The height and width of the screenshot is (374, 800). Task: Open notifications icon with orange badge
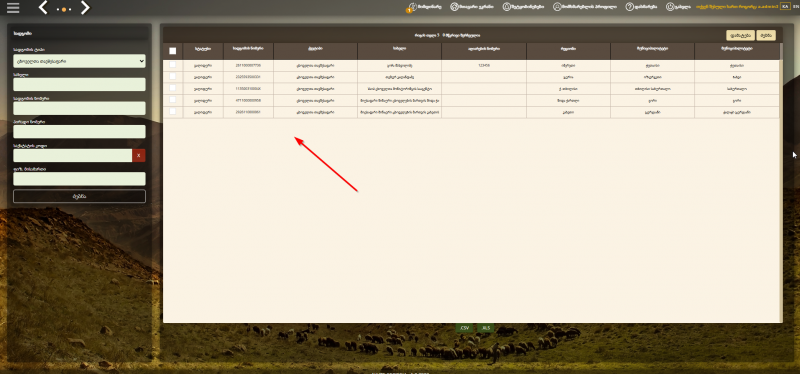[x=411, y=7]
